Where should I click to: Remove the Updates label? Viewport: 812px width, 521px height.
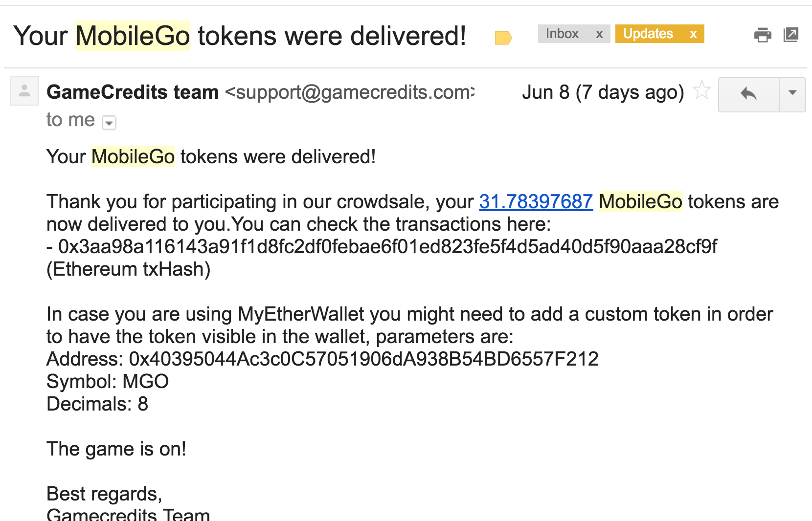pyautogui.click(x=693, y=34)
